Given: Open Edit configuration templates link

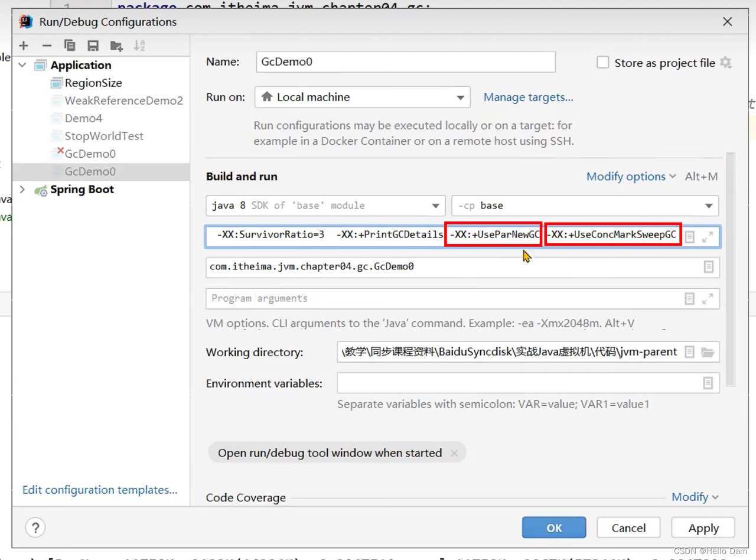Looking at the screenshot, I should (x=100, y=490).
